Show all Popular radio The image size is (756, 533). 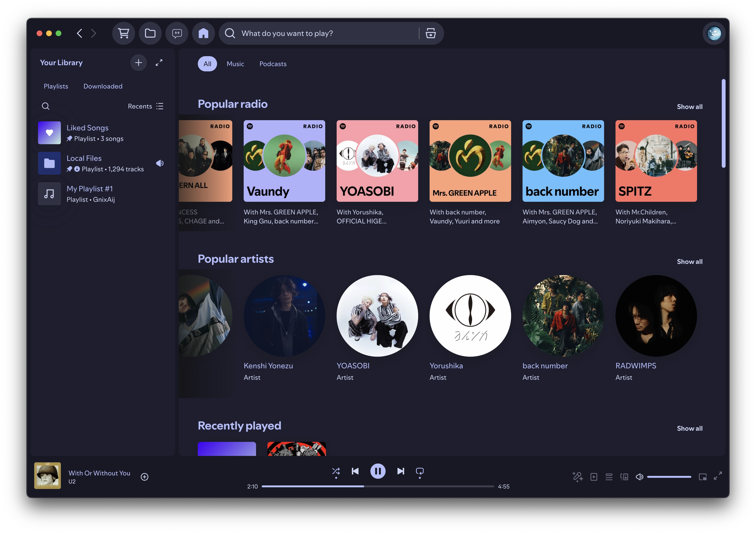(x=690, y=107)
